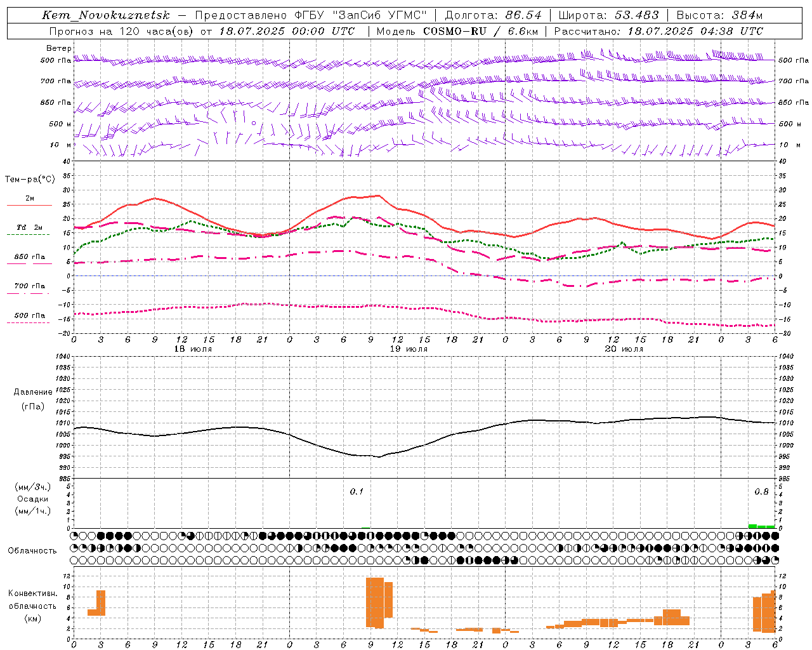Click the (гПа) pressure unit label
This screenshot has height=650, width=812.
click(33, 406)
